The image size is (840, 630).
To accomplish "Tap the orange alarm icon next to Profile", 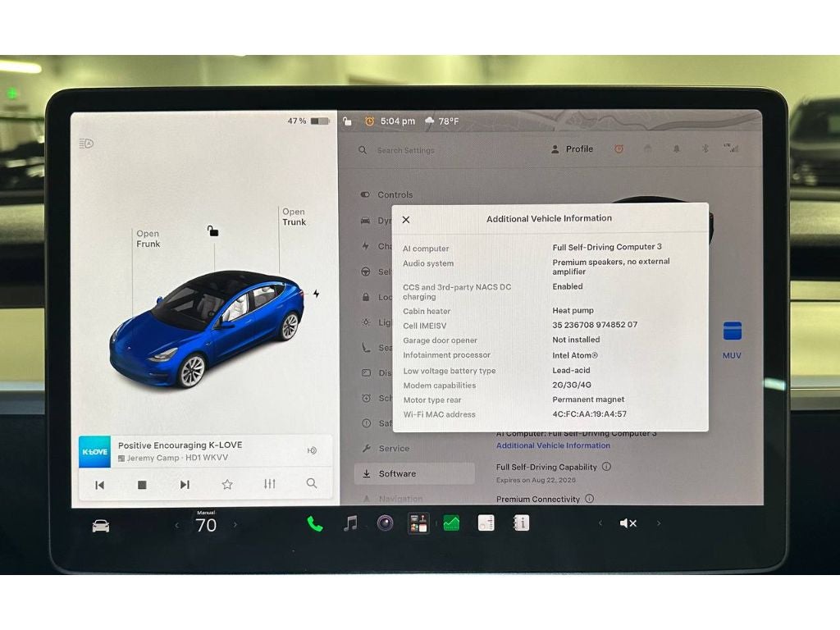I will (x=619, y=149).
